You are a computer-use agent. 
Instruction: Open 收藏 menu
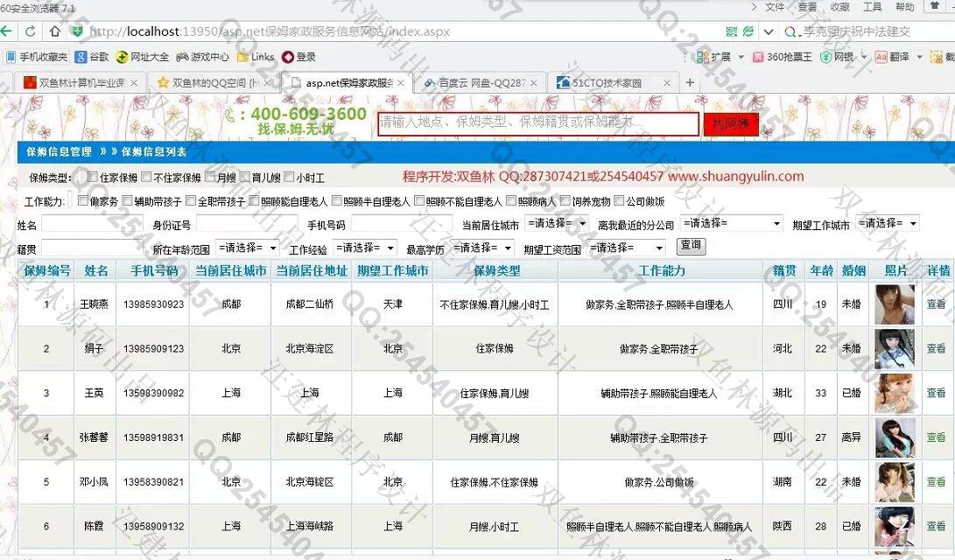coord(839,7)
